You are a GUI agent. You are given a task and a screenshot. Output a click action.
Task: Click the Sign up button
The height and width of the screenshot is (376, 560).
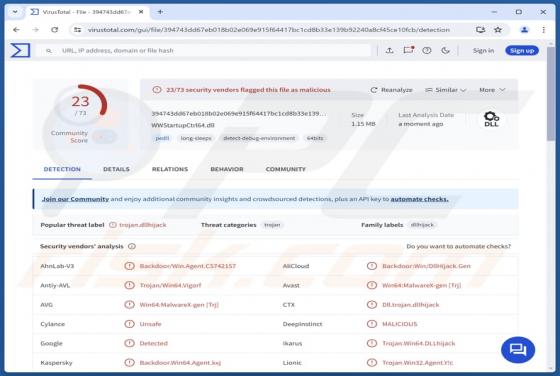pyautogui.click(x=522, y=51)
